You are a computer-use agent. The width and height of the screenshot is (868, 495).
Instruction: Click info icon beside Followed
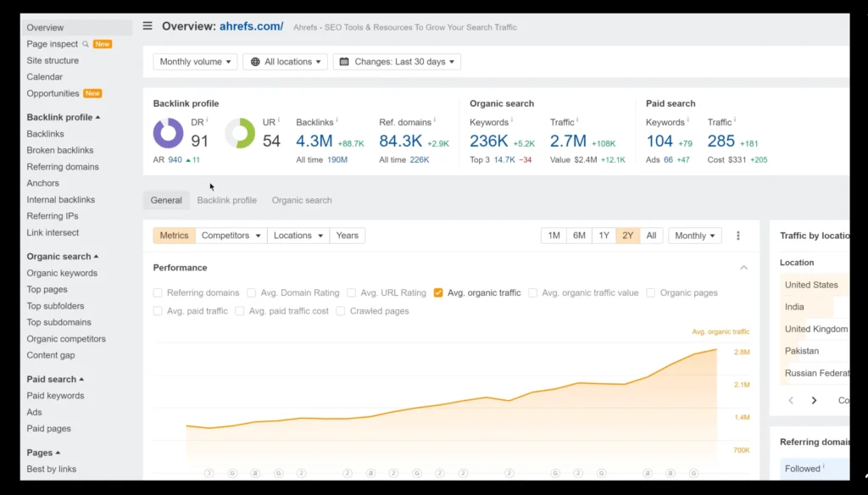[823, 466]
